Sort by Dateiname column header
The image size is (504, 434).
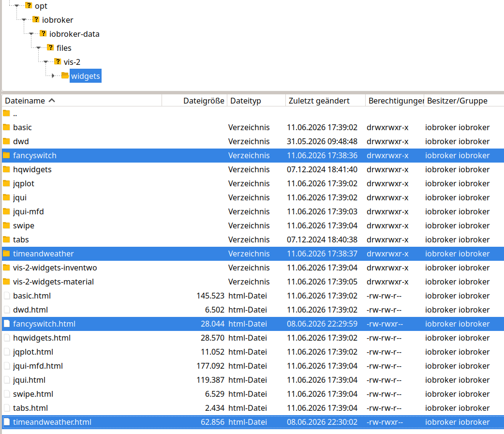[x=82, y=101]
